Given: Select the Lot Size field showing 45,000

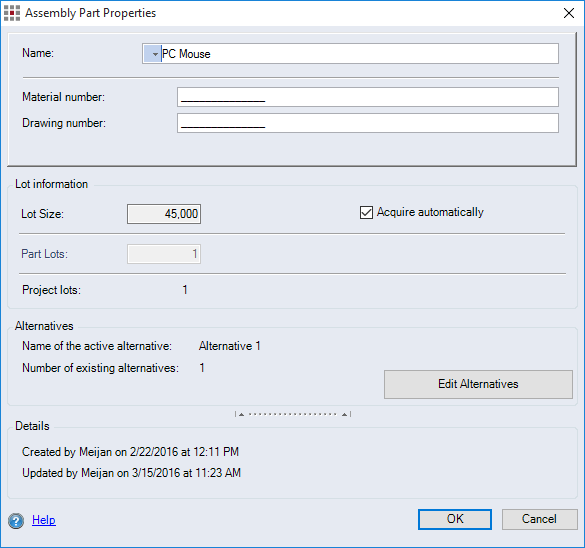Looking at the screenshot, I should 164,214.
